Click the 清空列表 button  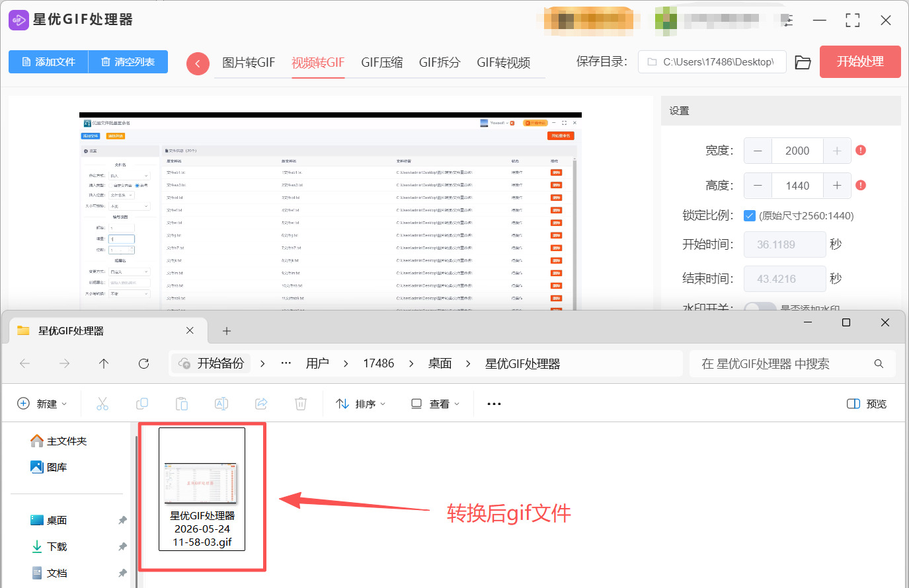[128, 62]
